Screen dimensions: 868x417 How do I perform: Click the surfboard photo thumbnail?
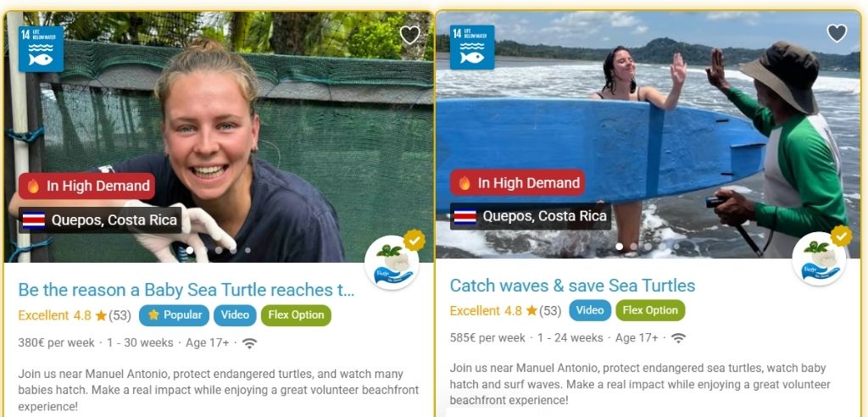[648, 135]
